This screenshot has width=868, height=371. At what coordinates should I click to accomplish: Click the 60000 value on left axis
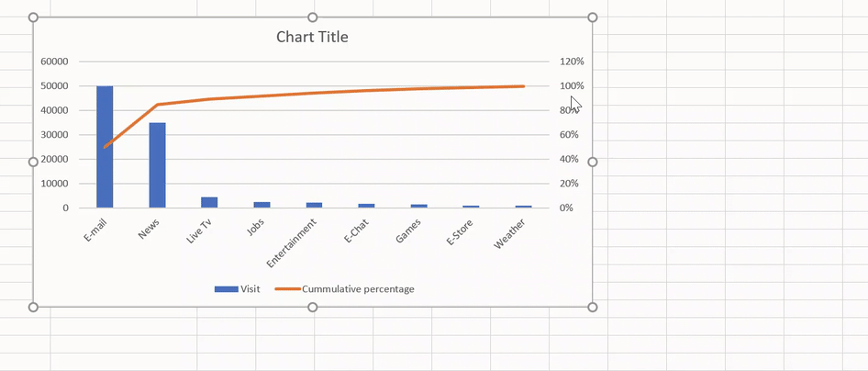[x=55, y=62]
